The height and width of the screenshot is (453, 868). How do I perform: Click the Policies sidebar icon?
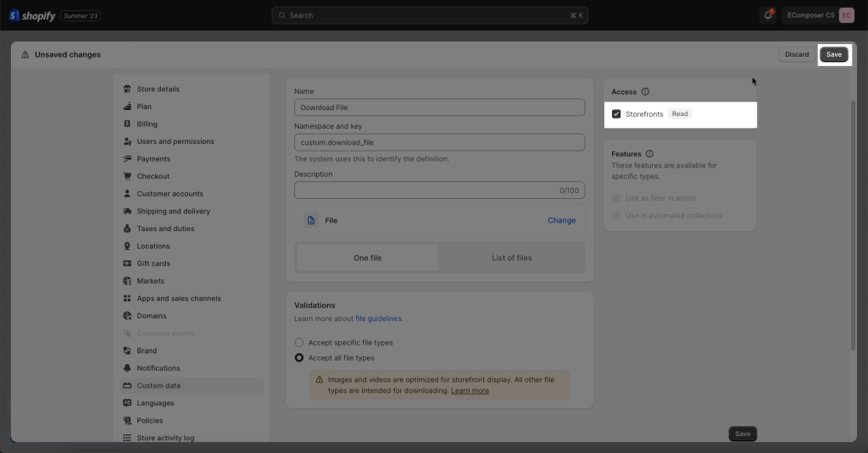pos(127,420)
